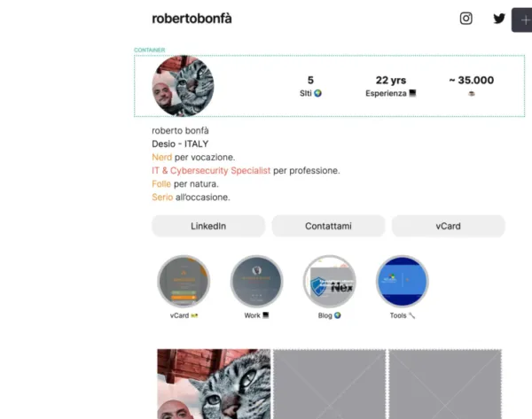Screen dimensions: 532x419
Task: Open the cat photo grid post
Action: click(214, 384)
